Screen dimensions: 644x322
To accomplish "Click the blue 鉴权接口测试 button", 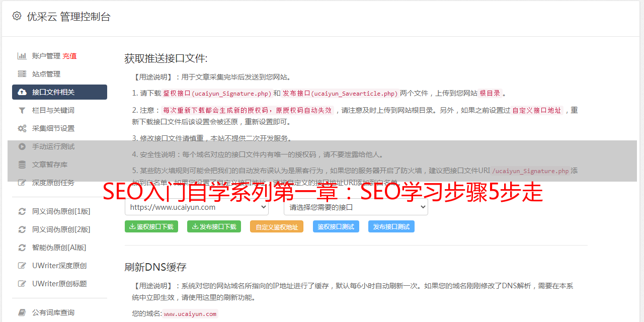I will click(x=336, y=226).
